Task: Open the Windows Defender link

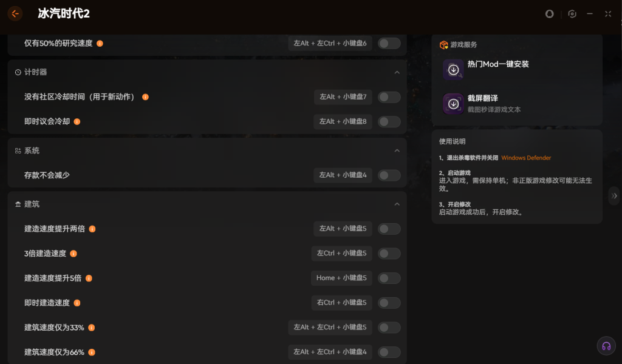Action: [526, 158]
